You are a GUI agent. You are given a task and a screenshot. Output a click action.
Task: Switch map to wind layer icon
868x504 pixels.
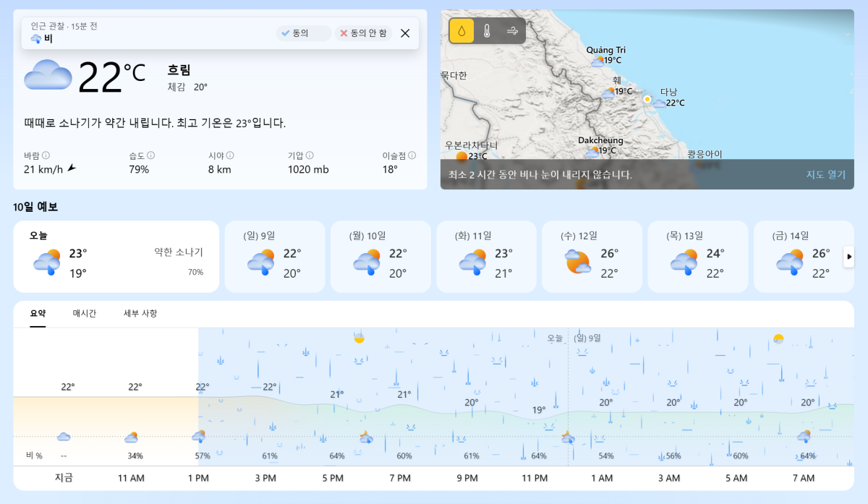pyautogui.click(x=512, y=31)
